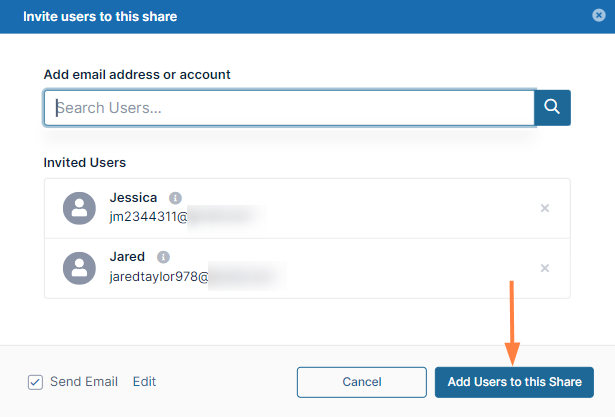
Task: Click the Invited Users heading
Action: [85, 162]
